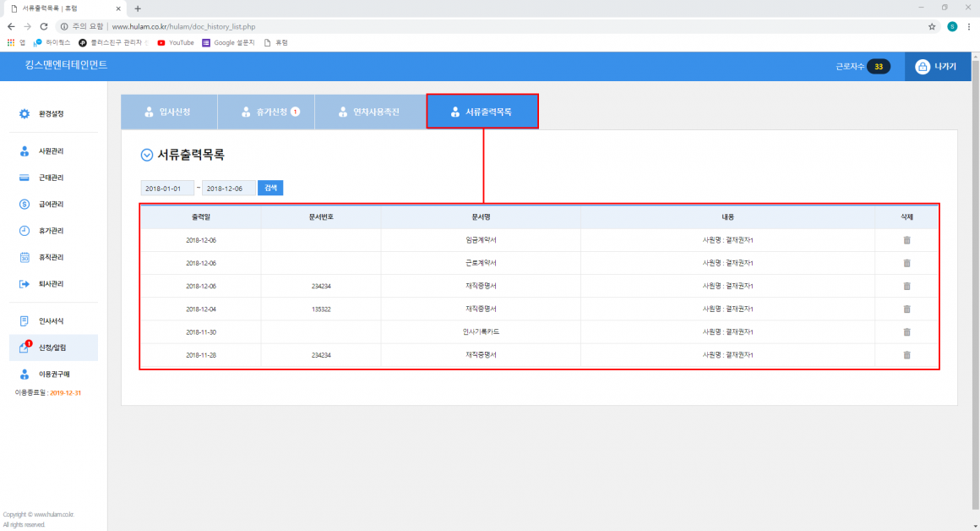Image resolution: width=980 pixels, height=531 pixels.
Task: Collapse the 서류출력목록 heading chevron
Action: click(147, 155)
